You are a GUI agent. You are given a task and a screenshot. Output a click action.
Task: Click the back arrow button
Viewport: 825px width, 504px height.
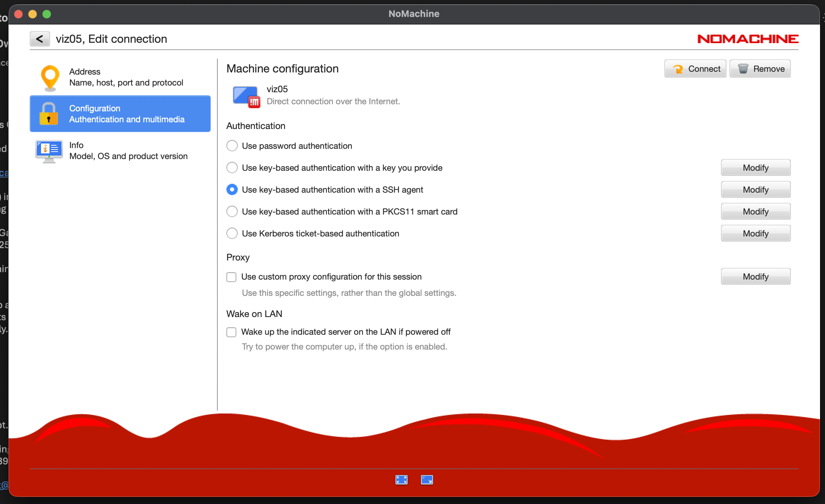click(x=40, y=39)
